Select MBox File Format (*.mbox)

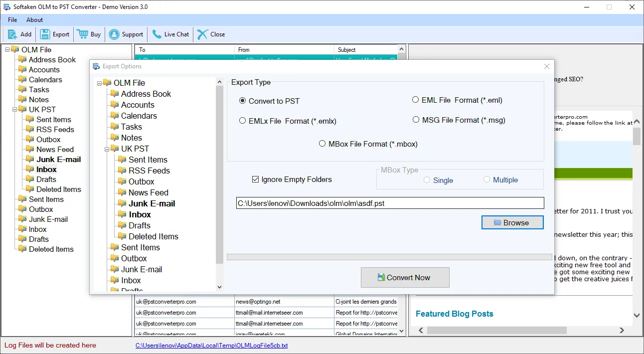322,144
